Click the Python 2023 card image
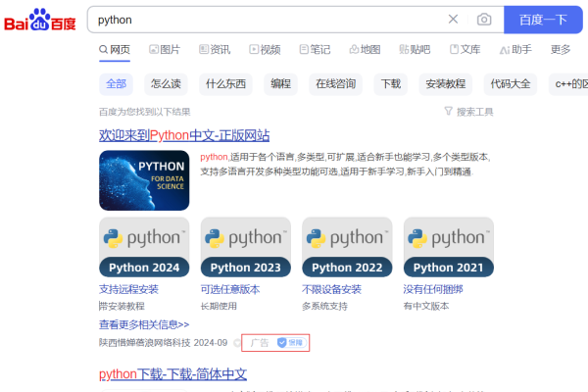Image resolution: width=588 pixels, height=392 pixels. 246,247
